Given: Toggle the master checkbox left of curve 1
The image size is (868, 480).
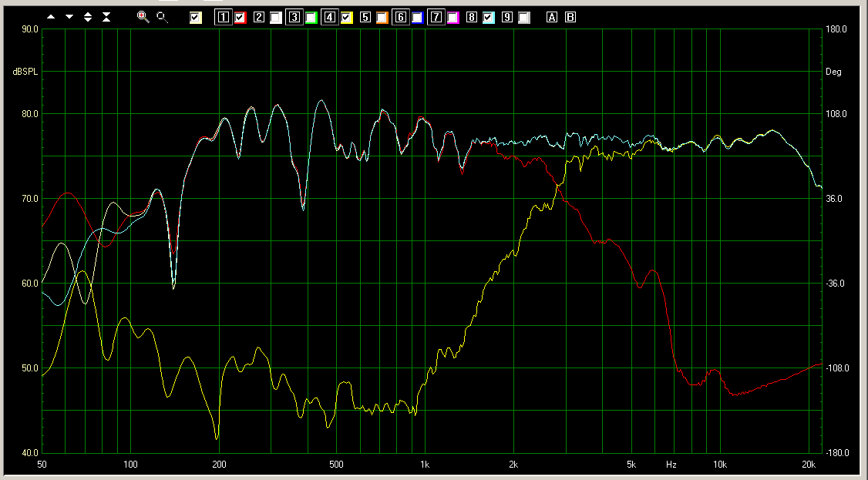Looking at the screenshot, I should tap(196, 17).
